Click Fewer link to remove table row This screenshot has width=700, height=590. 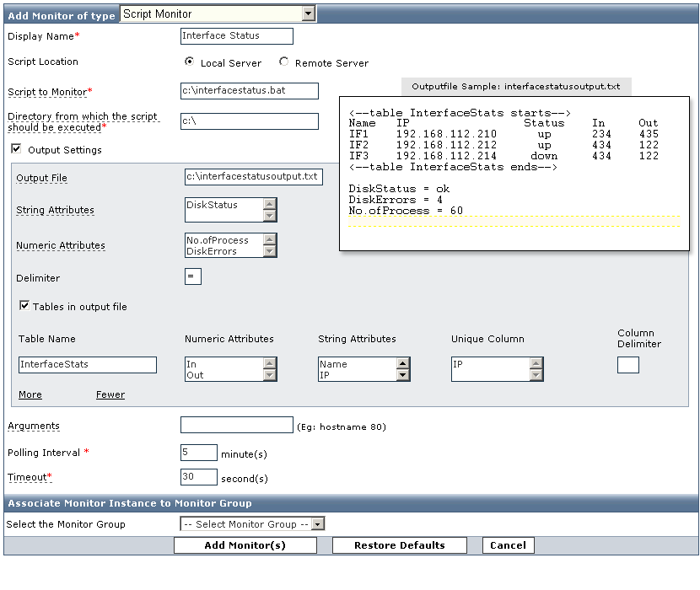click(110, 394)
